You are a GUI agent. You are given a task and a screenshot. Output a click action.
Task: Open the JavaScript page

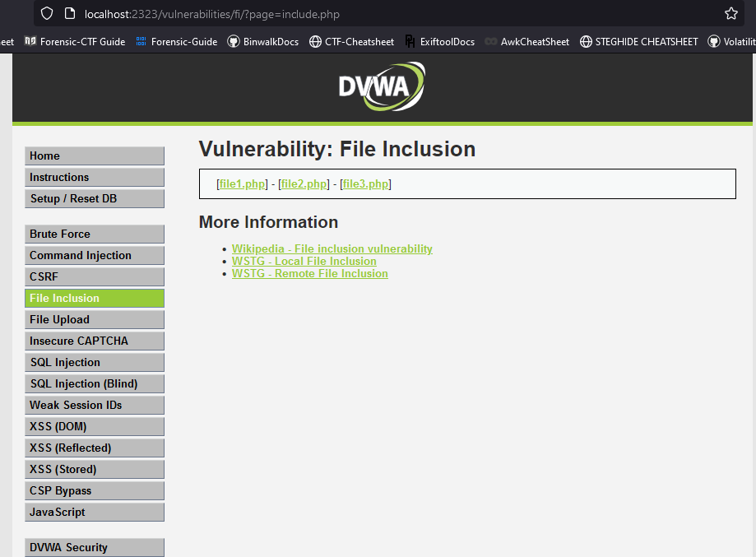(95, 512)
